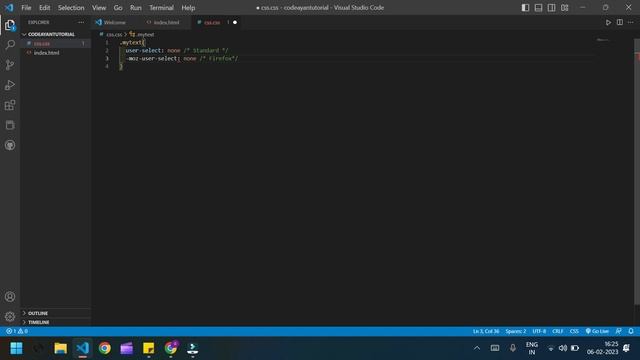
Task: Select index.html in the Explorer tree
Action: [56, 53]
